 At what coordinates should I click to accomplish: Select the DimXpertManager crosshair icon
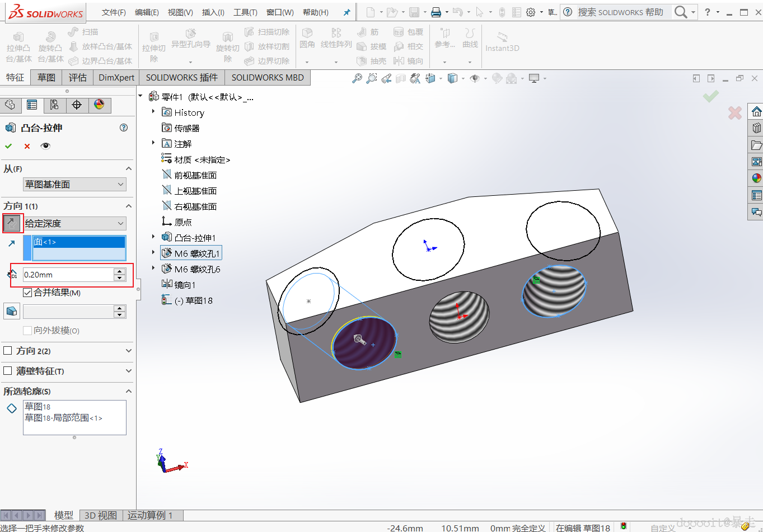click(77, 105)
